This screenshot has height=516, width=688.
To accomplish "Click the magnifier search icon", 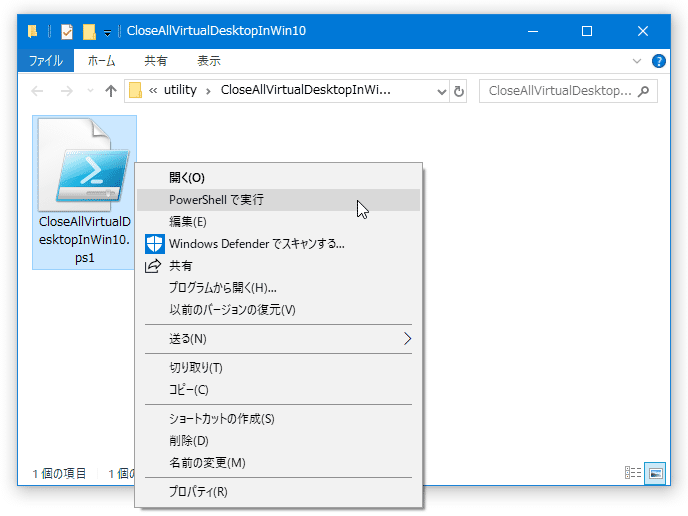I will coord(643,91).
